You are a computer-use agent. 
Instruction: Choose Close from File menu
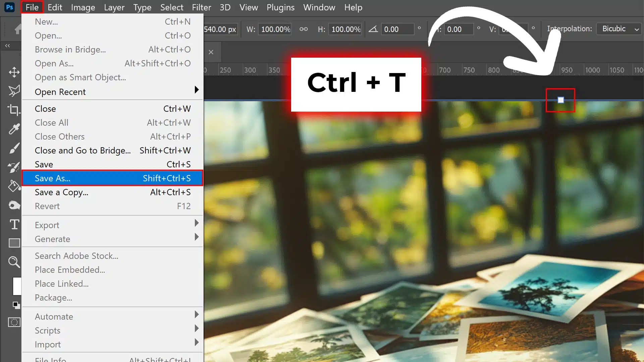tap(112, 109)
